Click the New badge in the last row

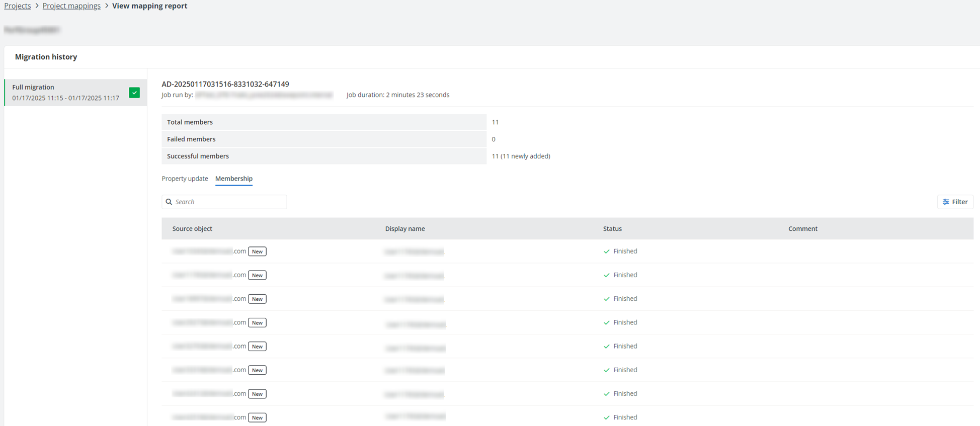[x=257, y=417]
